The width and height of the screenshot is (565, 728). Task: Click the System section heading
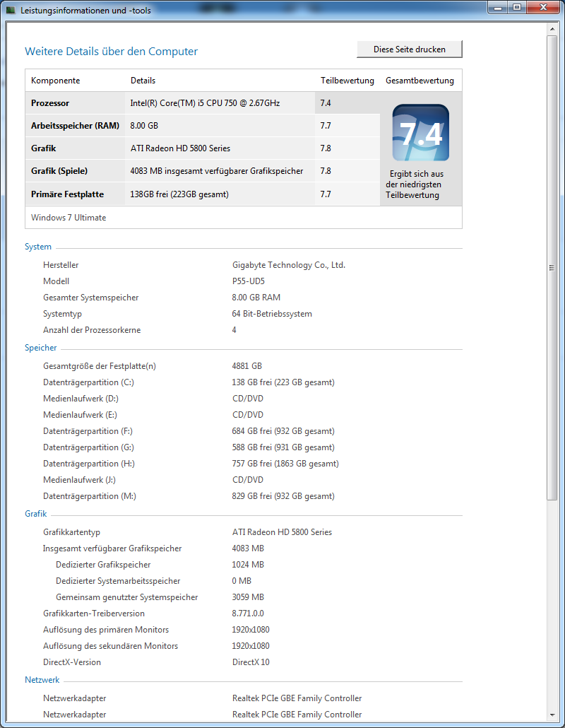[x=38, y=247]
